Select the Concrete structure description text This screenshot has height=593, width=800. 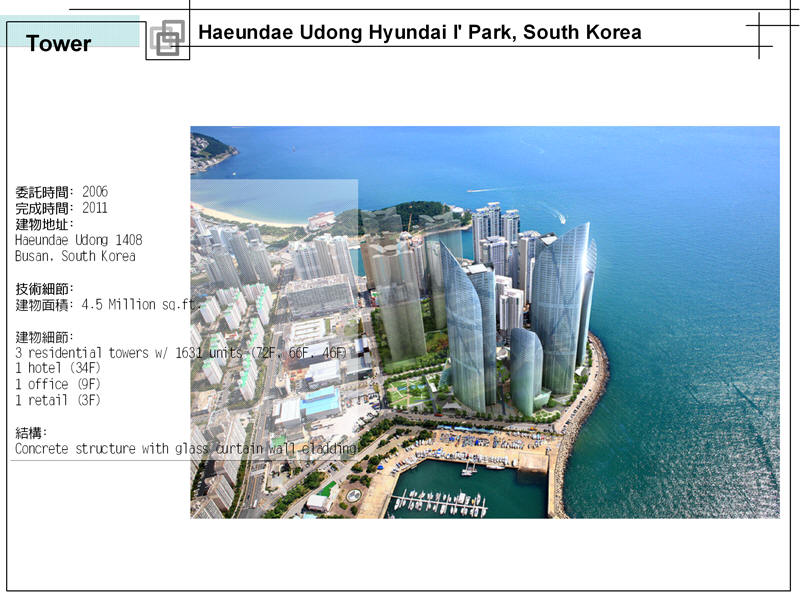186,448
